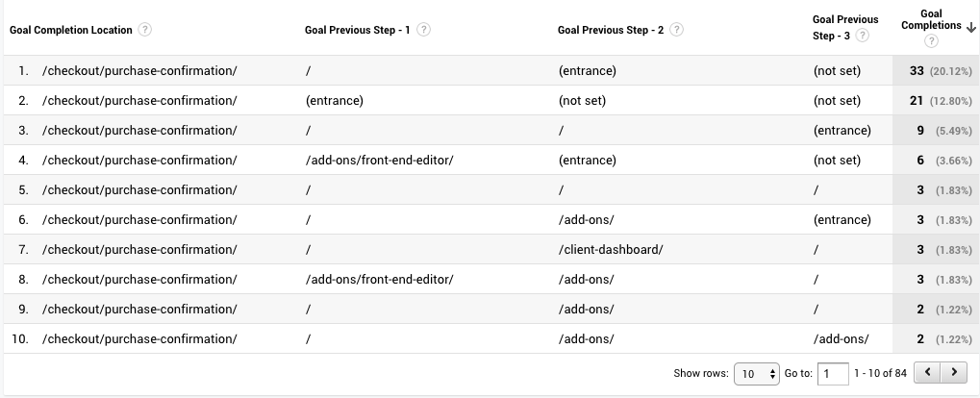Click /add-ons/front-end-editor/ in row 4

378,161
